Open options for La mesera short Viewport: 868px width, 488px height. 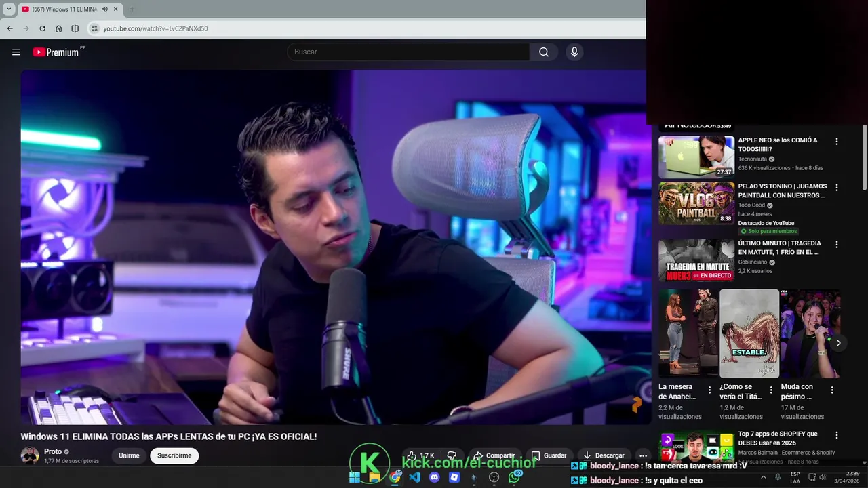tap(709, 390)
